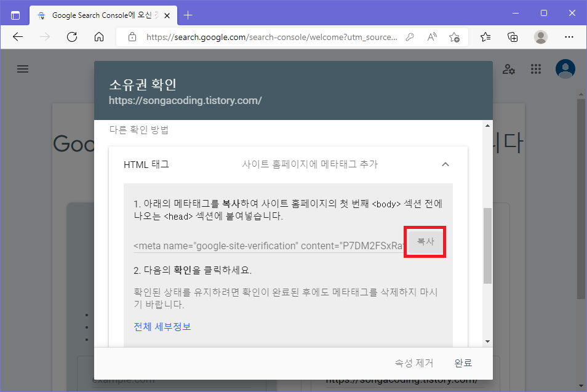Open the Settings and more ellipsis menu

click(569, 37)
